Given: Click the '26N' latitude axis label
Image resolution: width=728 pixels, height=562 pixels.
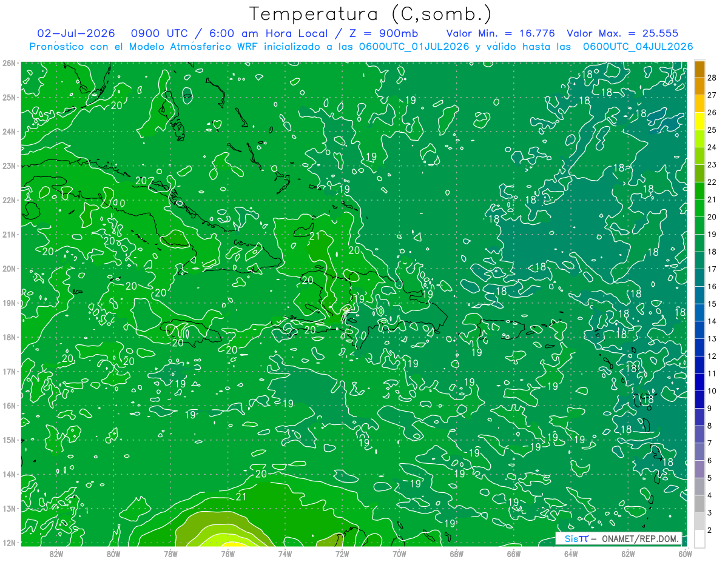Looking at the screenshot, I should coord(9,63).
